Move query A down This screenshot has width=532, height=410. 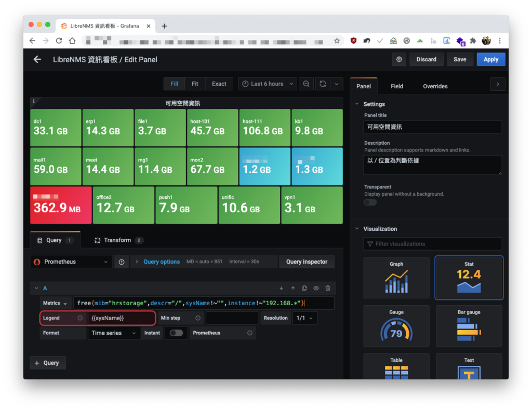click(281, 288)
